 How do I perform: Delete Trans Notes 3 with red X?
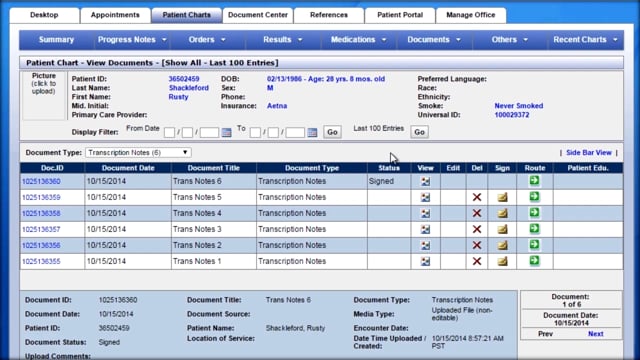(x=477, y=229)
